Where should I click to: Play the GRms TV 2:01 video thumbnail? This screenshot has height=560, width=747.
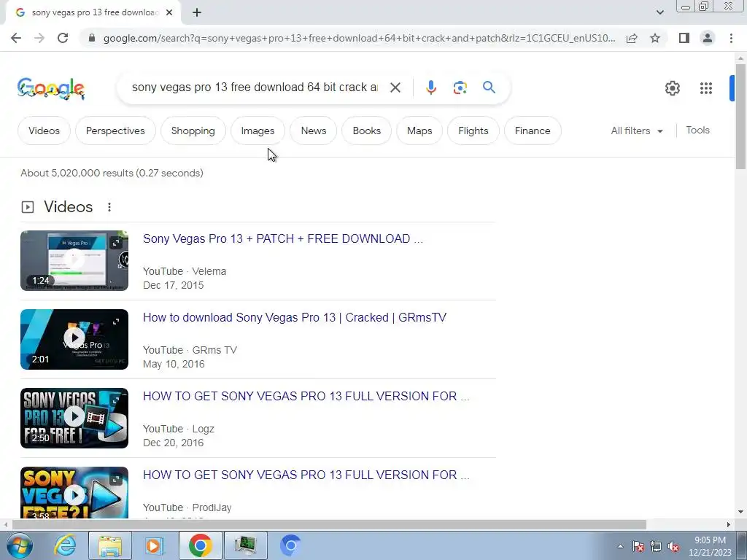(x=74, y=339)
